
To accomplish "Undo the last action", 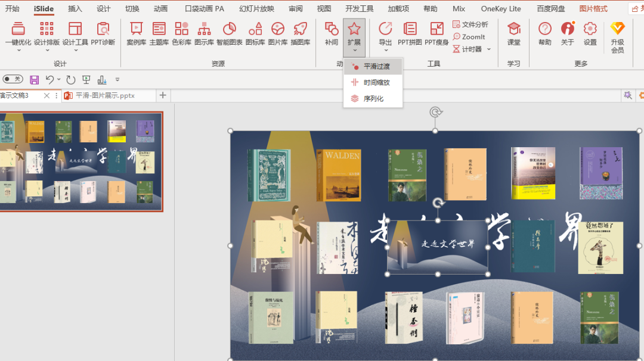I will 49,80.
